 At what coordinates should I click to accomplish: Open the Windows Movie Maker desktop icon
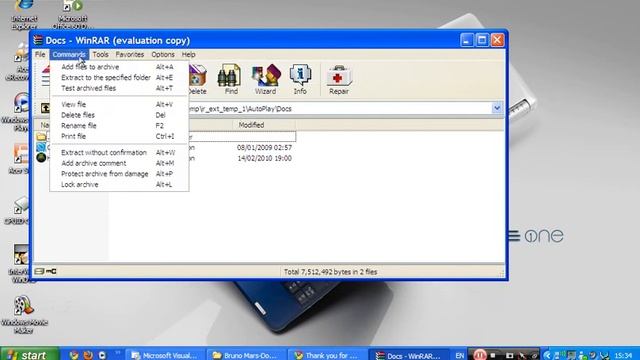tap(24, 314)
